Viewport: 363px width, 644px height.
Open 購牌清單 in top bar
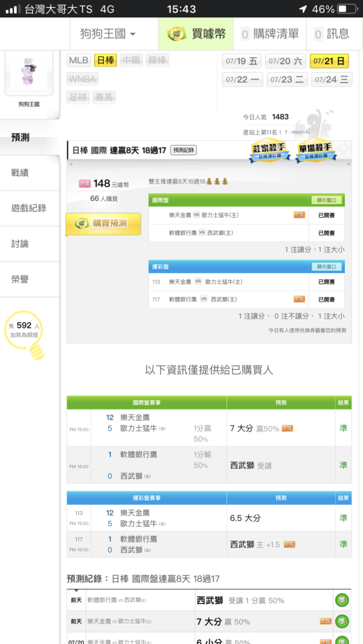(270, 33)
